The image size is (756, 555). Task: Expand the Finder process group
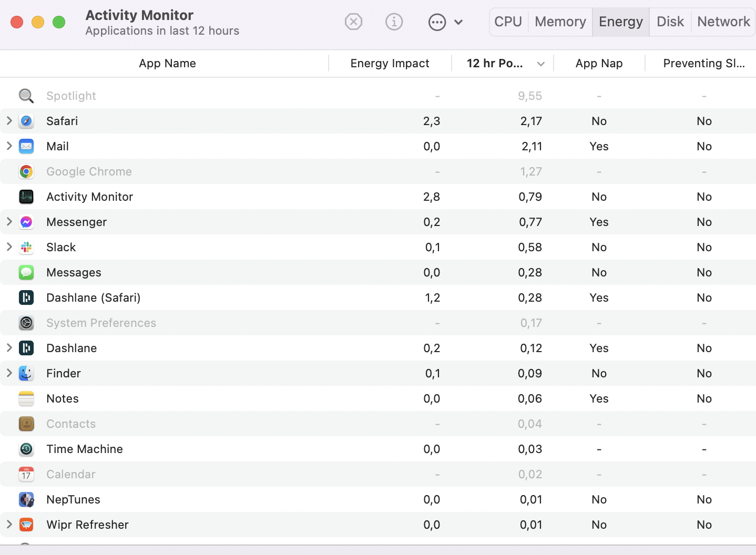click(x=9, y=373)
